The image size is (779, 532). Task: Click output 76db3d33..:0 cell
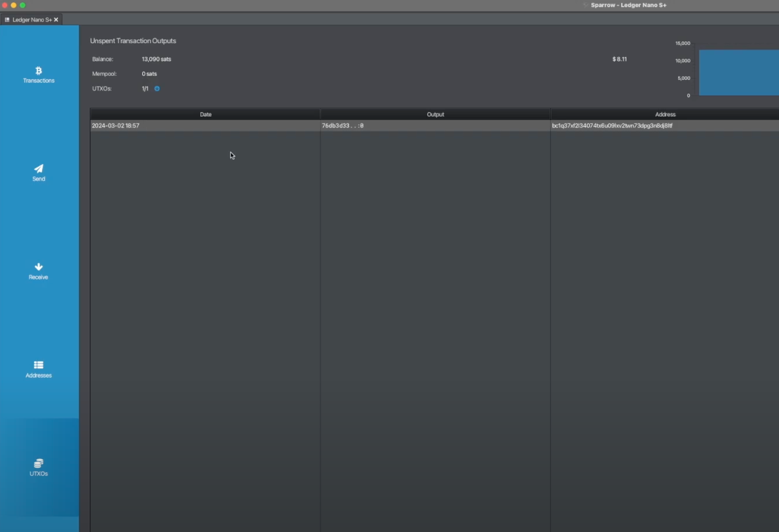point(342,126)
